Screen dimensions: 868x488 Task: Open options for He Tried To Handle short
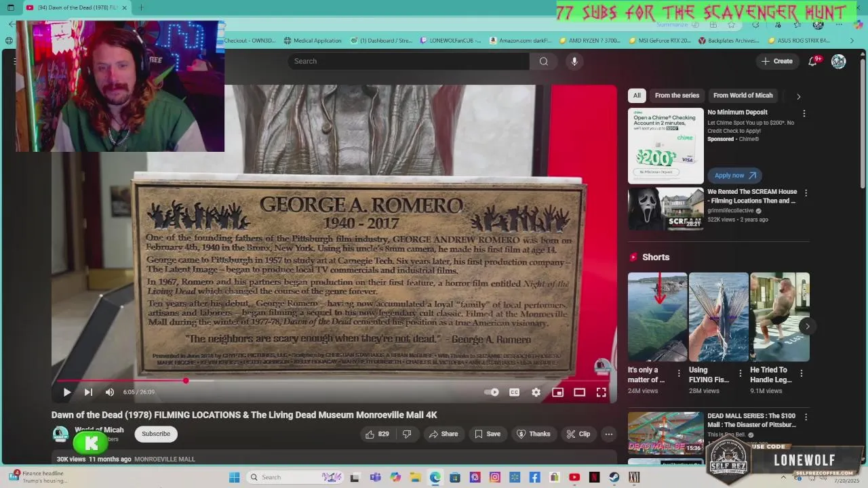(802, 373)
